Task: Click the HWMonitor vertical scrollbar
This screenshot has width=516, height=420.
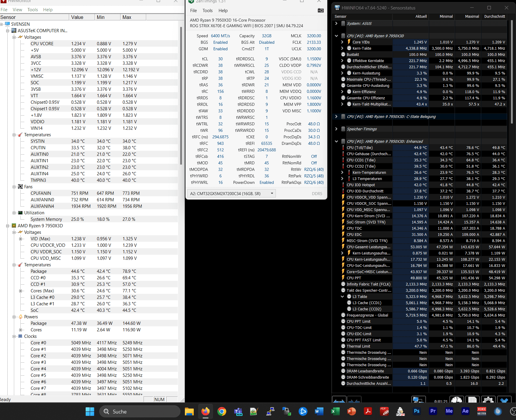Action: [x=181, y=96]
